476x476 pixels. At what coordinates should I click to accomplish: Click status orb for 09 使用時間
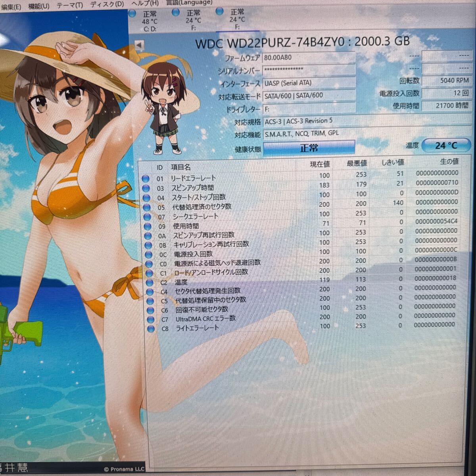pyautogui.click(x=148, y=226)
